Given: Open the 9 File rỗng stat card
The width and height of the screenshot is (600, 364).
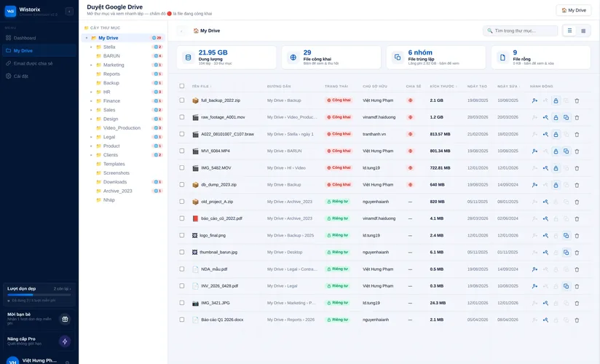Looking at the screenshot, I should 541,58.
